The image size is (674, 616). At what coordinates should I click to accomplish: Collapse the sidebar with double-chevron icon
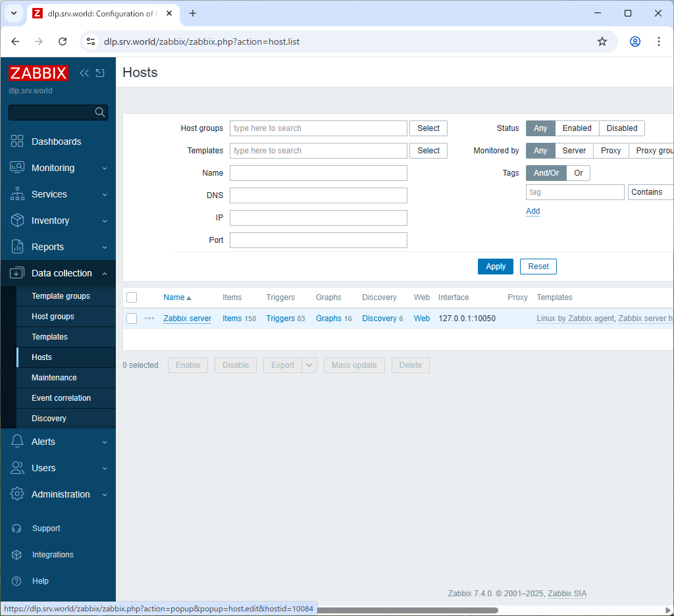click(x=84, y=73)
